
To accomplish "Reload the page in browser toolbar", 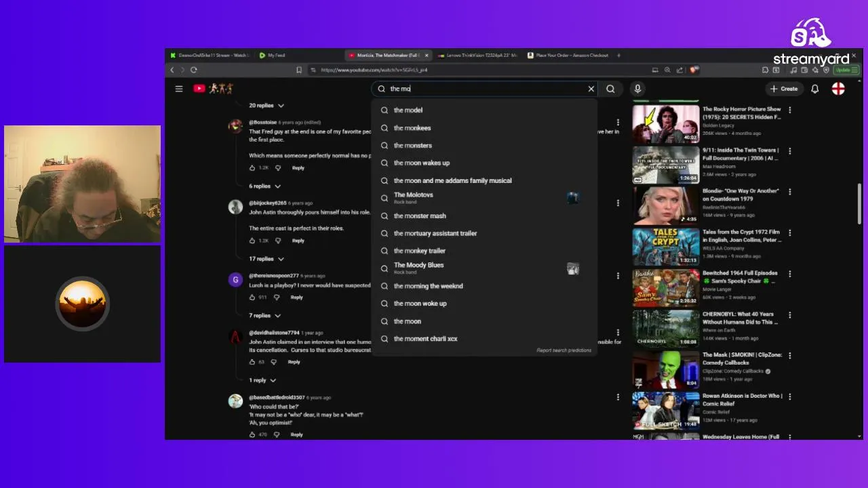I will 194,70.
